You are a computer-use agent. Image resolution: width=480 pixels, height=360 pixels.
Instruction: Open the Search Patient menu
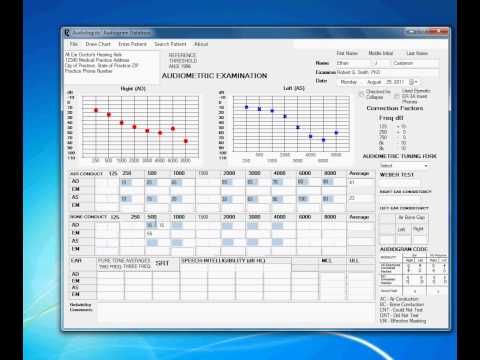170,44
